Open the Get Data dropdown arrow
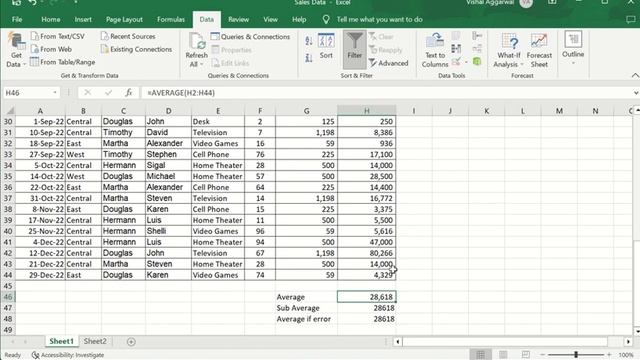Screen dimensions: 640x360 24,64
